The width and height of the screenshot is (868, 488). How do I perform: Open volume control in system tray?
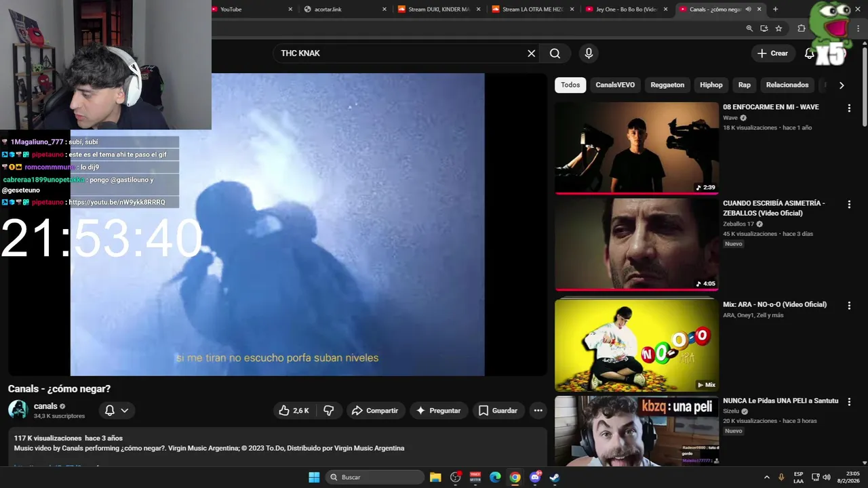(826, 477)
